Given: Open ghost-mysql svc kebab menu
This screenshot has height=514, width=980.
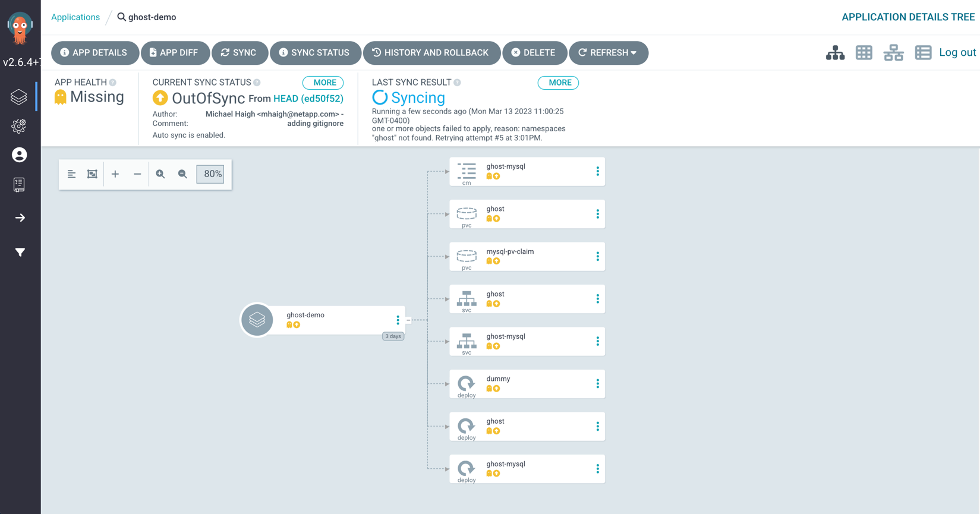Looking at the screenshot, I should (597, 341).
